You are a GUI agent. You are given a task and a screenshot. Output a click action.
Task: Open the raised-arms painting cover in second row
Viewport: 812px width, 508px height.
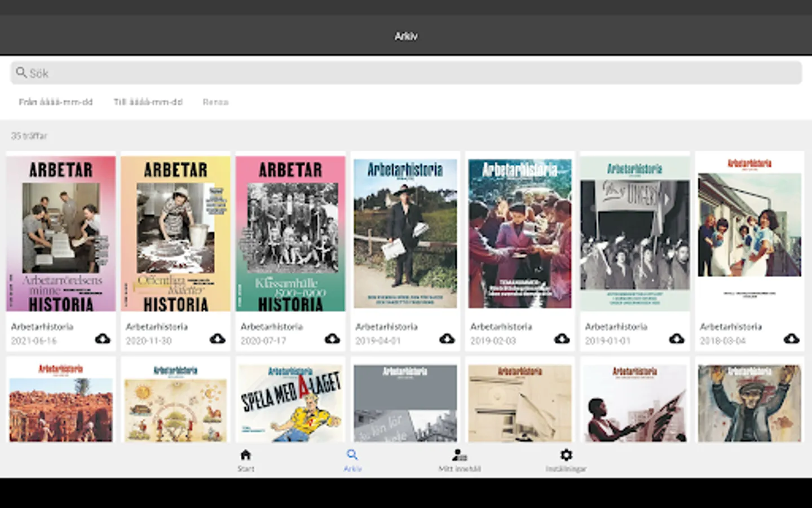pos(749,402)
